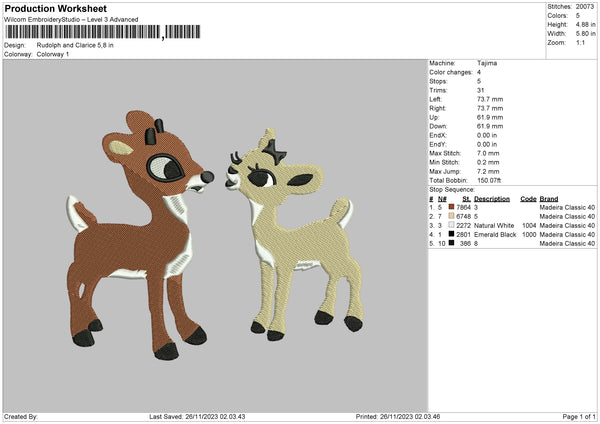Click the 'EndX:' label
This screenshot has height=424, width=600.
(x=438, y=135)
